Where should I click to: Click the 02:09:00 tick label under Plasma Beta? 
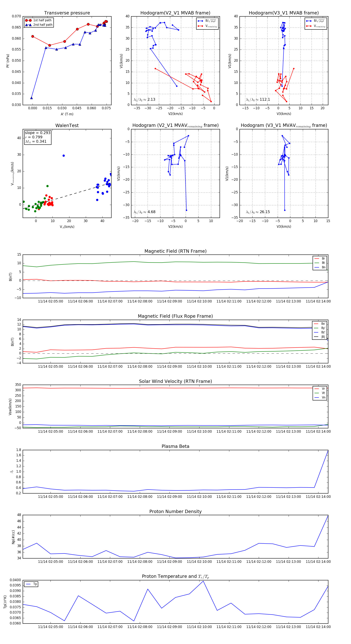pos(169,497)
